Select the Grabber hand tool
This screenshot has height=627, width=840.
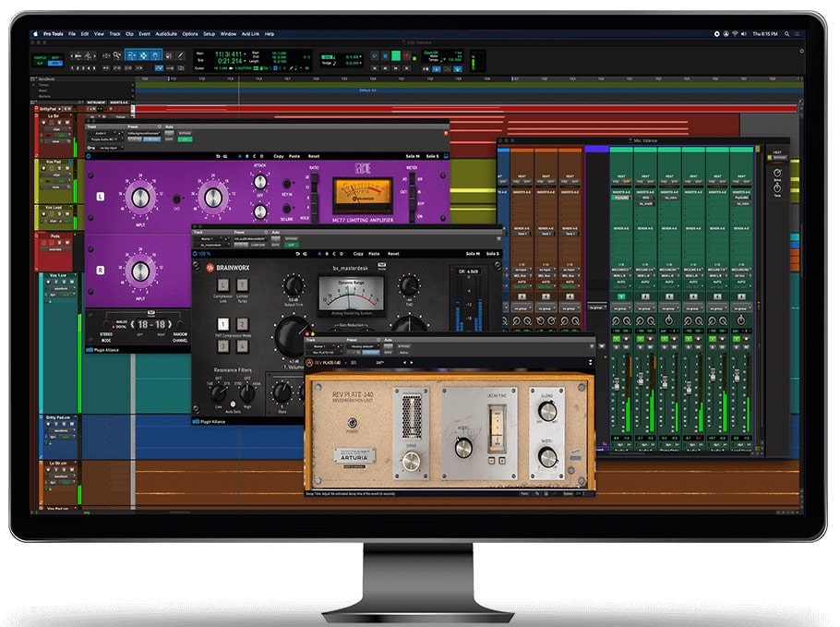155,55
